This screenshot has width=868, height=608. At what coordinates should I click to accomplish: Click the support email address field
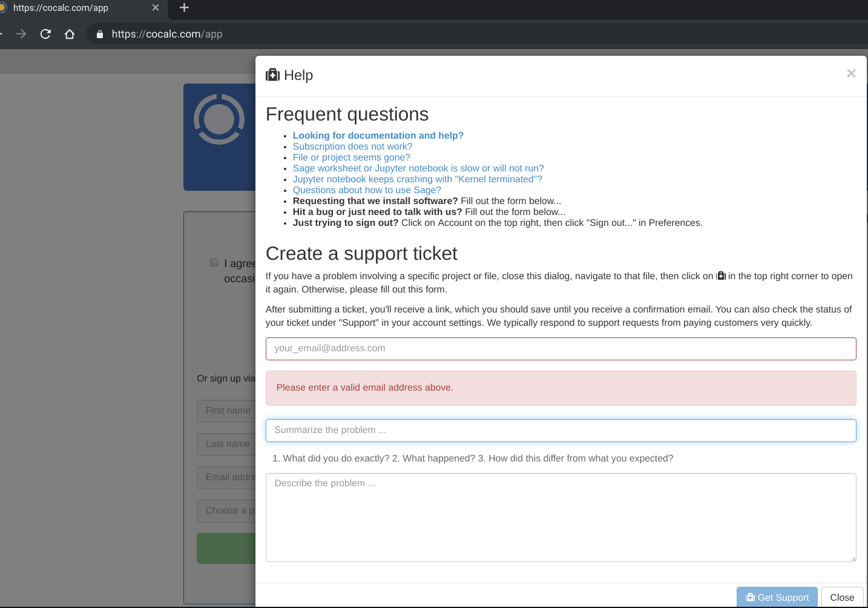(x=561, y=348)
